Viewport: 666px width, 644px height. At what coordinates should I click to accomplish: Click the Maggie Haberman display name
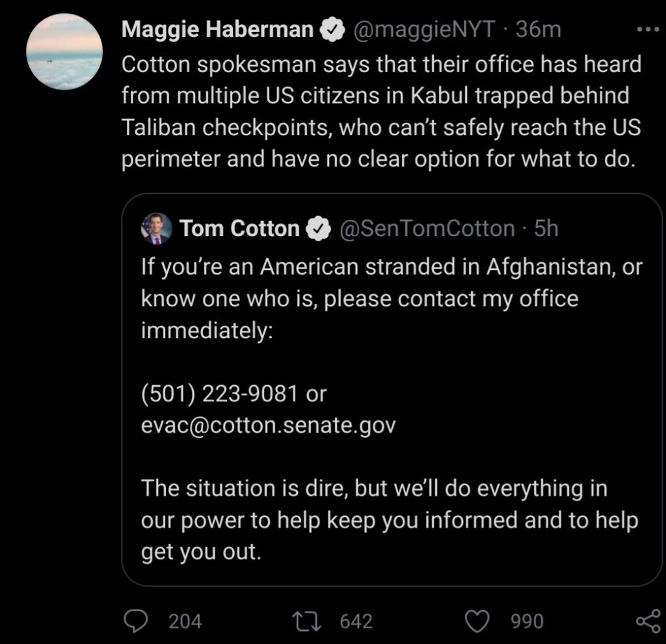(x=218, y=30)
